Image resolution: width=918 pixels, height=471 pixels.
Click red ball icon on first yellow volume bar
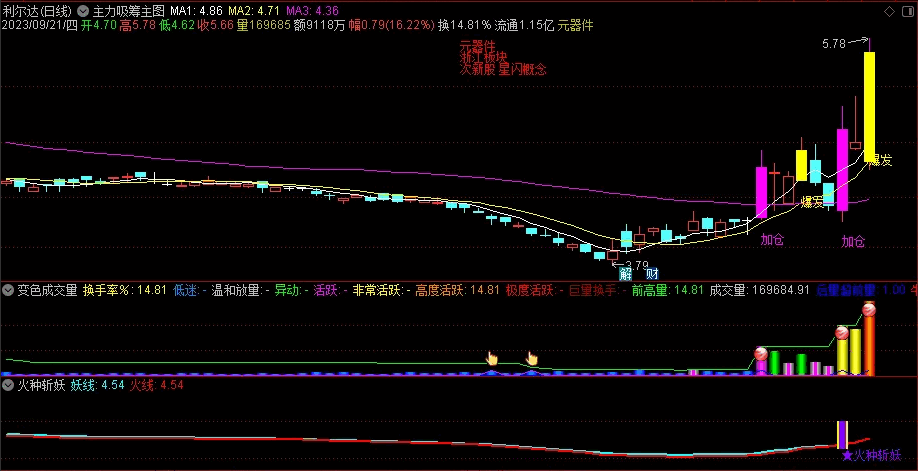click(x=842, y=333)
